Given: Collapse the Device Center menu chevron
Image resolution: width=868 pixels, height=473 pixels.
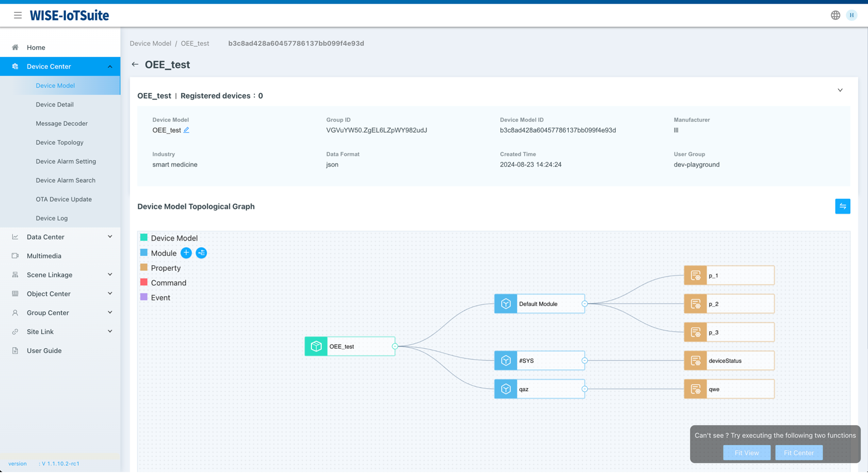Looking at the screenshot, I should click(110, 66).
